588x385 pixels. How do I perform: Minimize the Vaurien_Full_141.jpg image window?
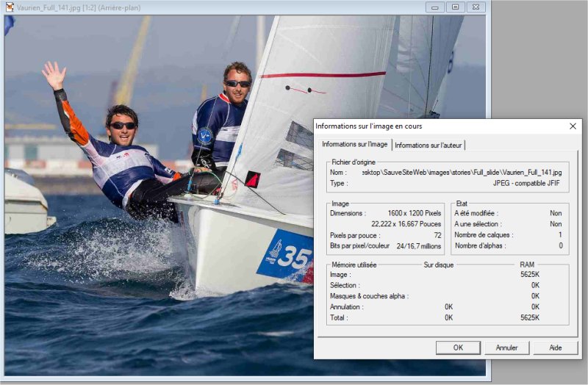434,7
